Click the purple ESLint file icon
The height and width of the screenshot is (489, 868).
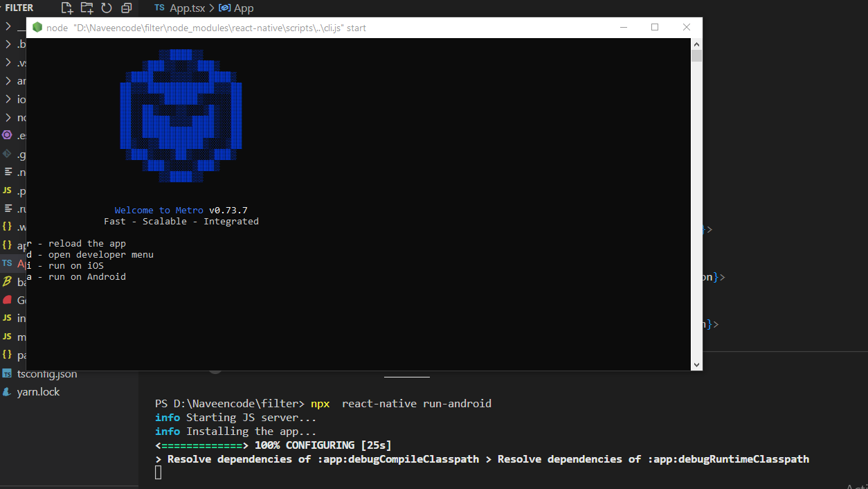pos(8,135)
